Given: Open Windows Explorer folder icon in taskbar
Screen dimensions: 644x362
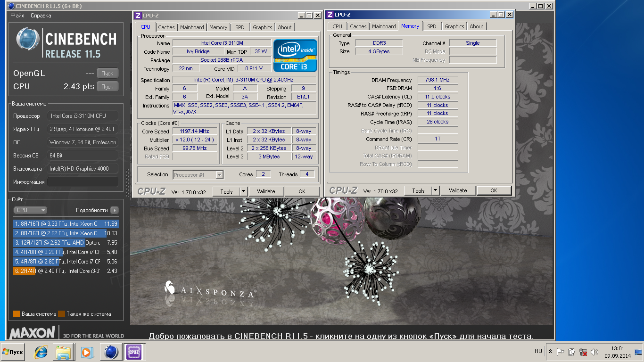Looking at the screenshot, I should [x=63, y=352].
